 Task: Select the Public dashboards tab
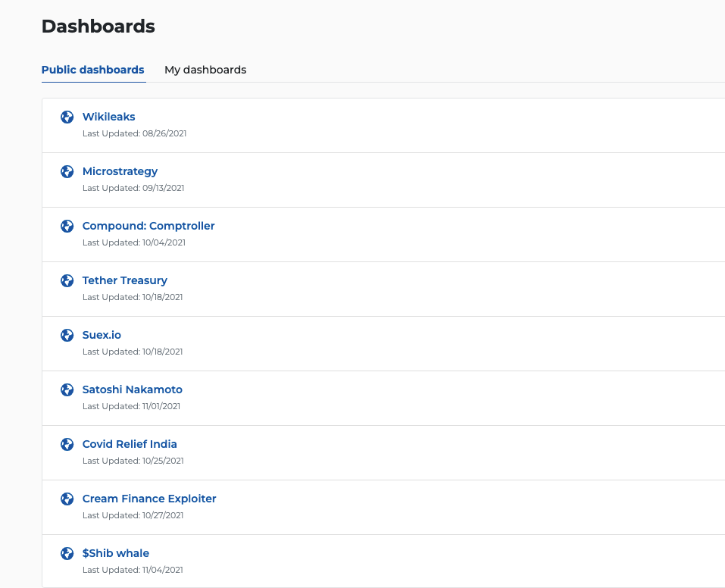tap(93, 70)
